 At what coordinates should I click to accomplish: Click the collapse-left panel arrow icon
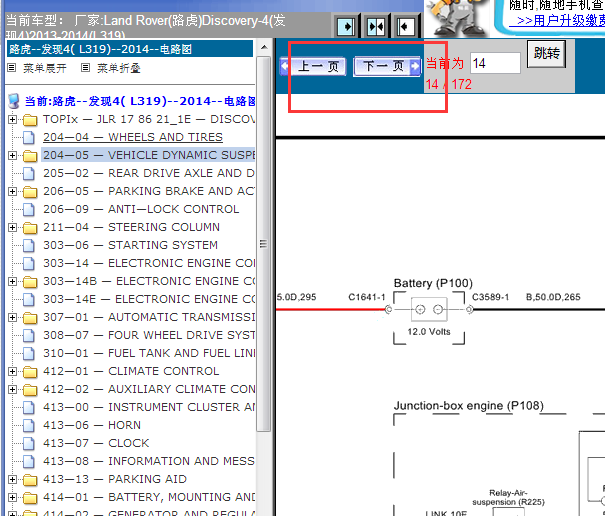[x=406, y=26]
